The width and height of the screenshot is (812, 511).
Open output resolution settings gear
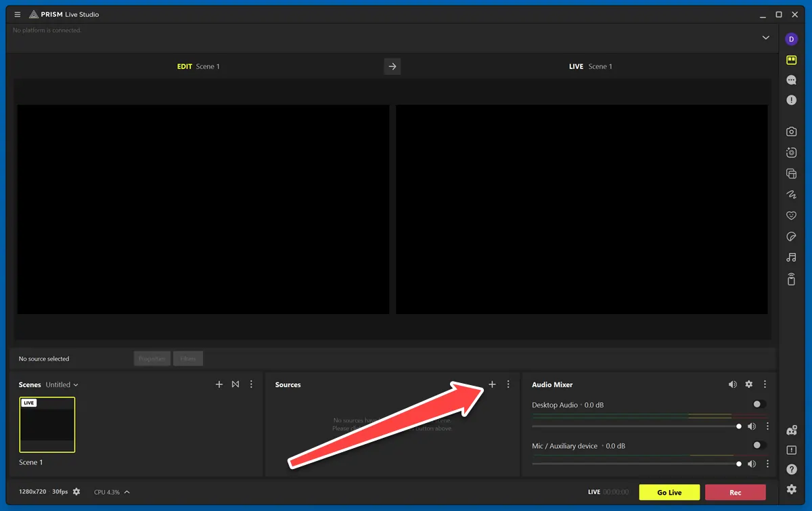(76, 492)
